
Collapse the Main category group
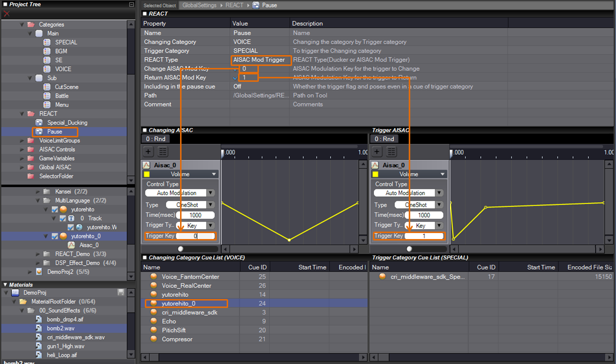click(x=30, y=33)
